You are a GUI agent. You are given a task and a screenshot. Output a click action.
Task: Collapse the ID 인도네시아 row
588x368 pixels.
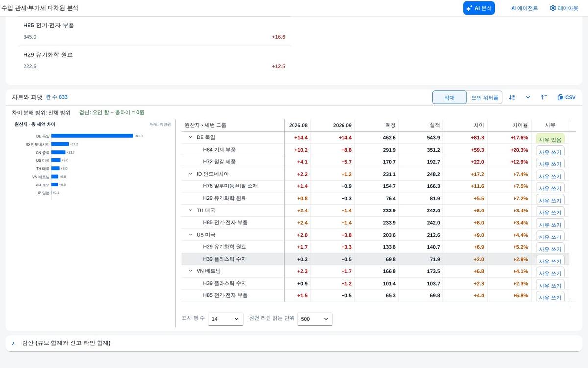point(191,174)
